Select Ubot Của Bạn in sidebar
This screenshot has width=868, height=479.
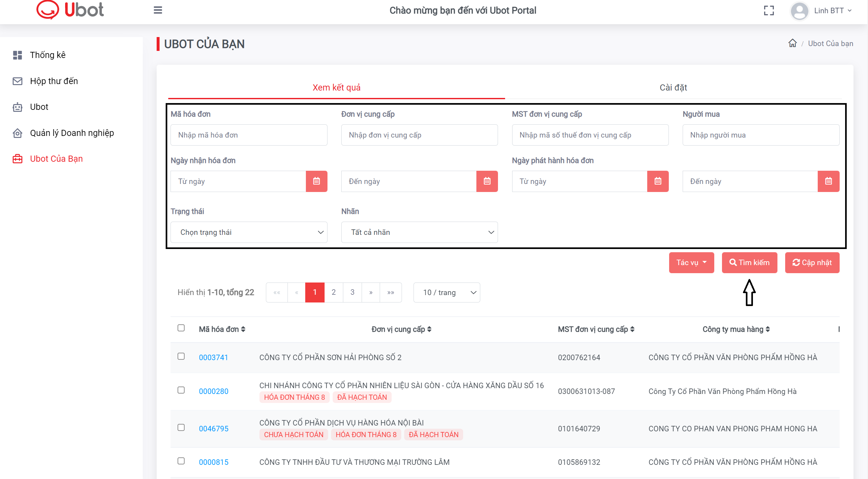coord(56,159)
